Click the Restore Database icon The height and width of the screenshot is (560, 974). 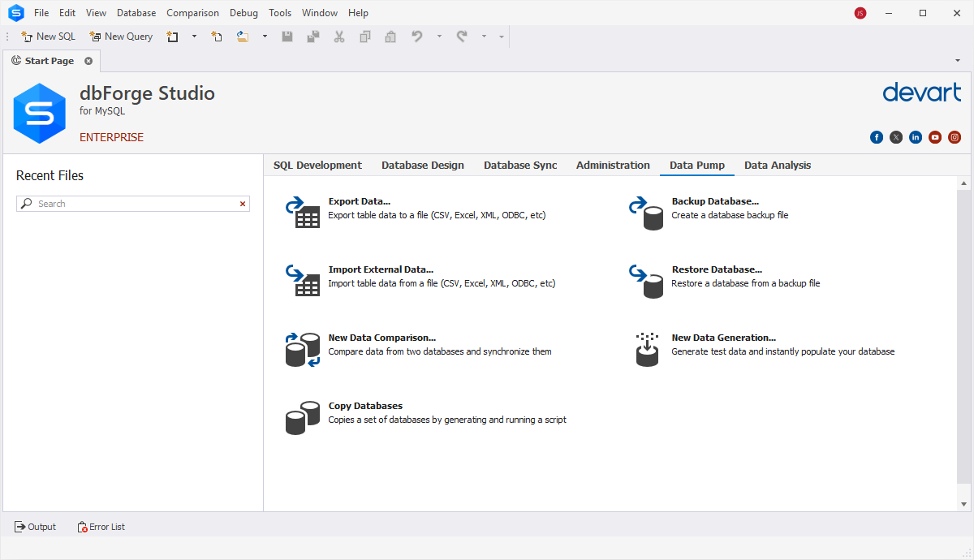pyautogui.click(x=646, y=280)
